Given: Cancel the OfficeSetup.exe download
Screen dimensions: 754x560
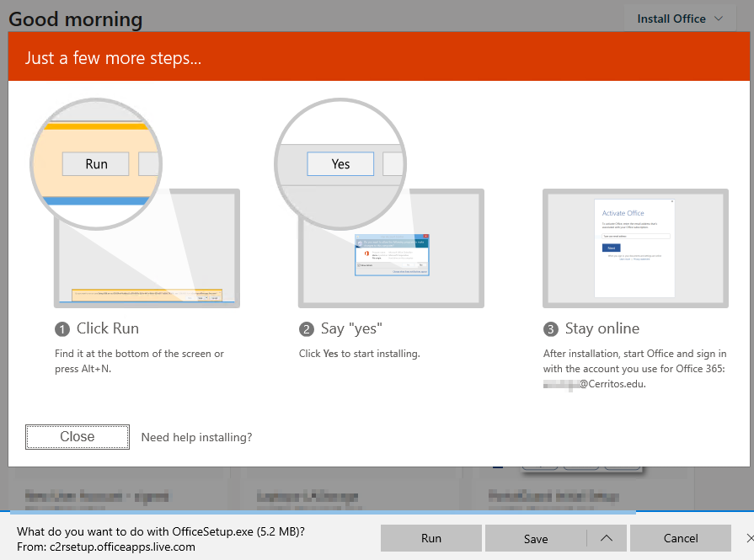Looking at the screenshot, I should click(x=681, y=538).
